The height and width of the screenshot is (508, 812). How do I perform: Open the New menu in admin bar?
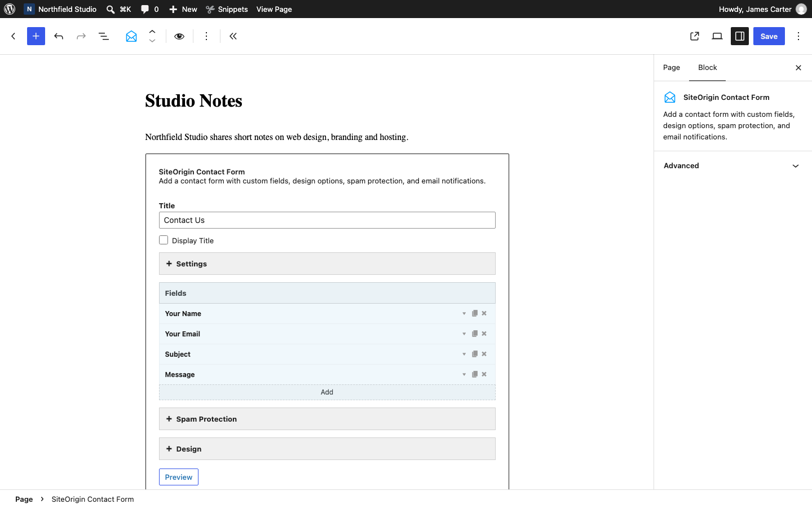183,9
